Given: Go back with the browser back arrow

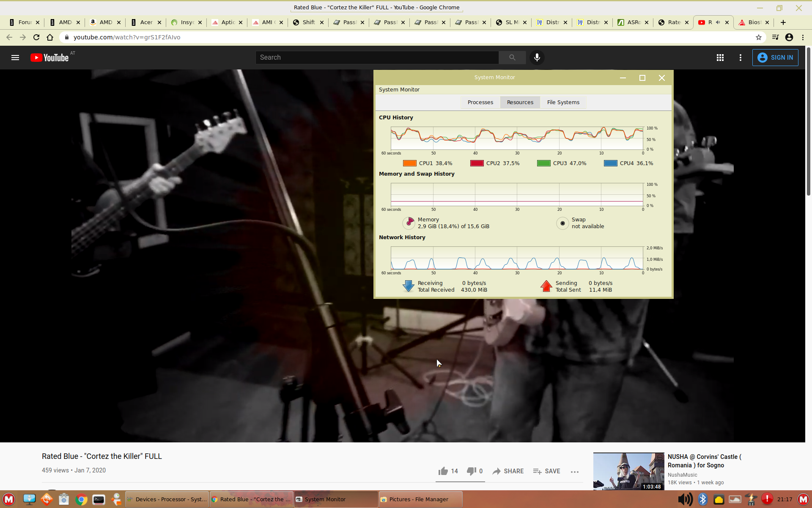Looking at the screenshot, I should (x=9, y=37).
